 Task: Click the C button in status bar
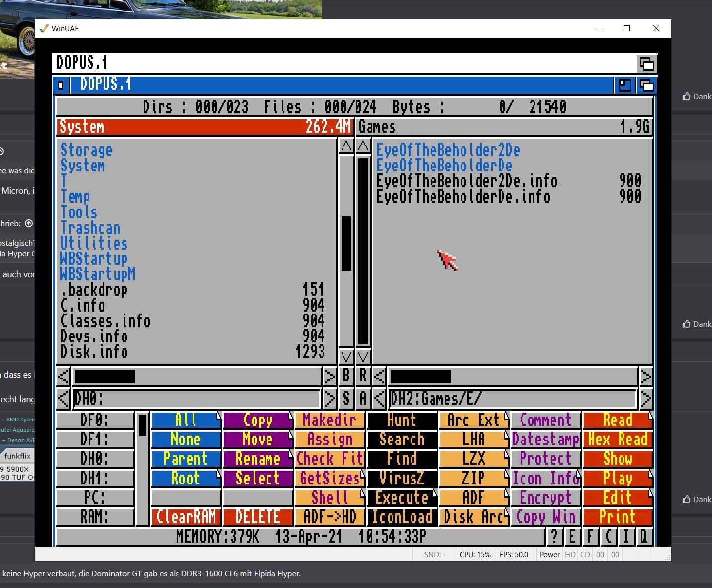click(608, 537)
